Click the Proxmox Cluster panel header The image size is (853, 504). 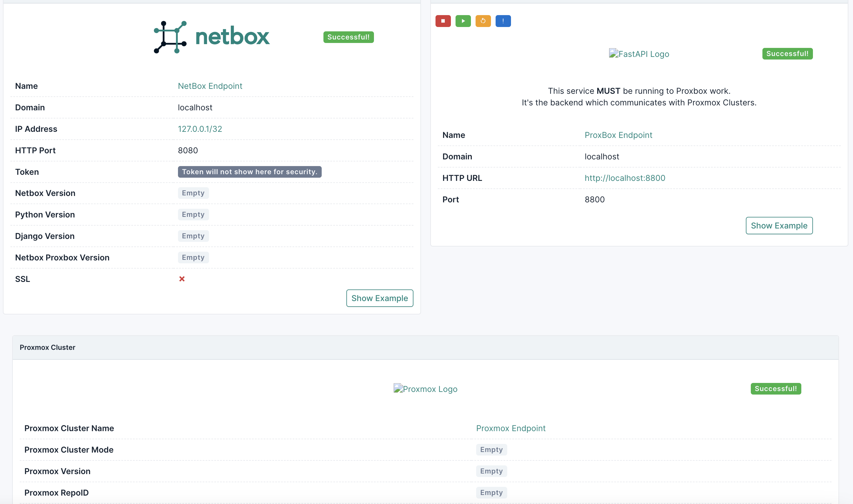(425, 347)
